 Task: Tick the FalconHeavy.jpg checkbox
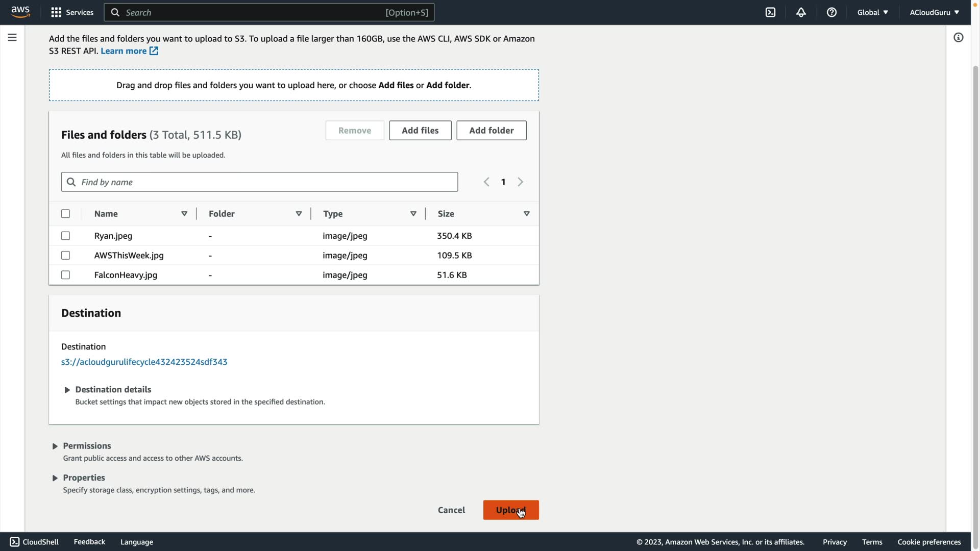65,275
